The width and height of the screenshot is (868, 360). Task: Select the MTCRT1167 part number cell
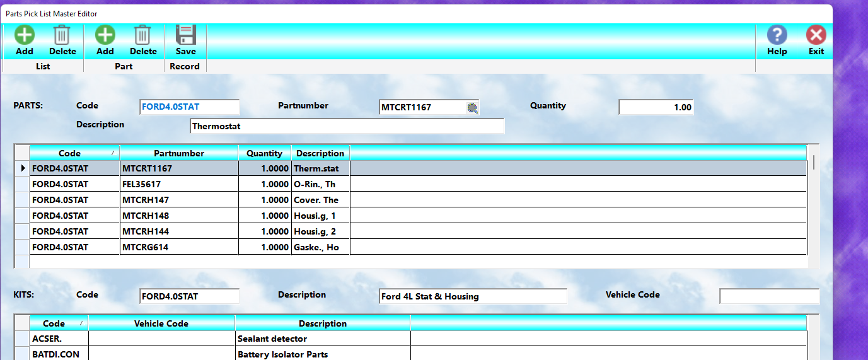tap(179, 168)
